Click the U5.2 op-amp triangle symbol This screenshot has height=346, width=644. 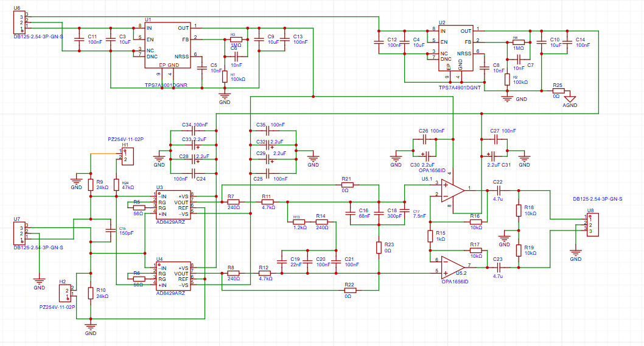click(449, 266)
